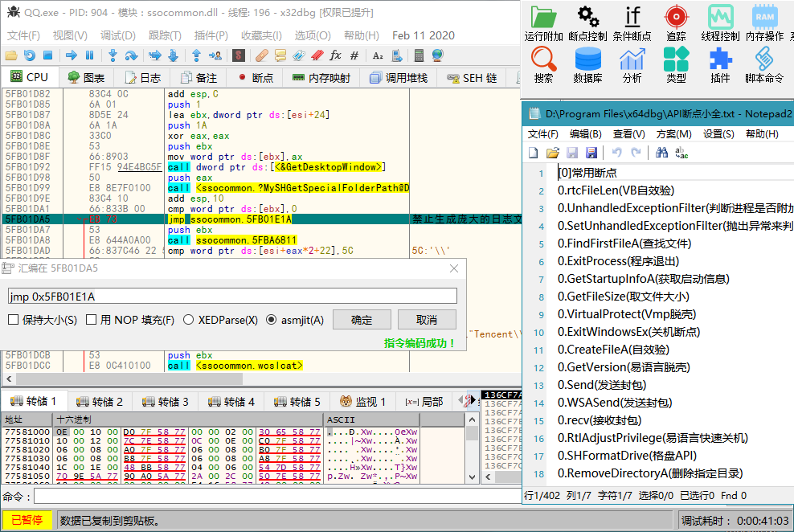This screenshot has width=794, height=532.
Task: Open the 条件断点 conditional breakpoint tool
Action: click(x=632, y=23)
